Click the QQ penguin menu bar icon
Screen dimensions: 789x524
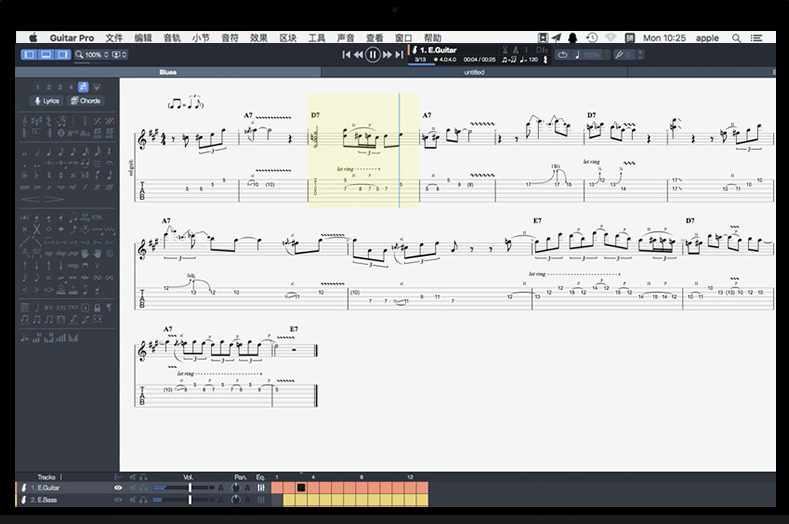point(573,38)
